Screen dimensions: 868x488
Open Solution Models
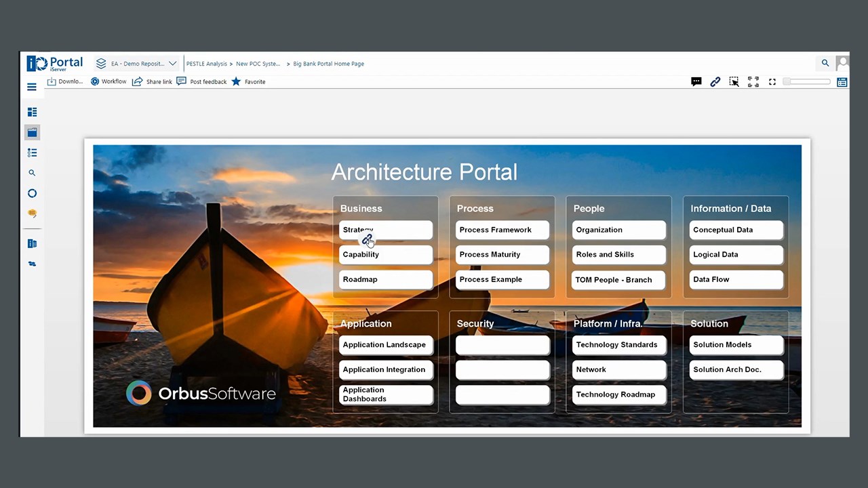click(x=736, y=345)
